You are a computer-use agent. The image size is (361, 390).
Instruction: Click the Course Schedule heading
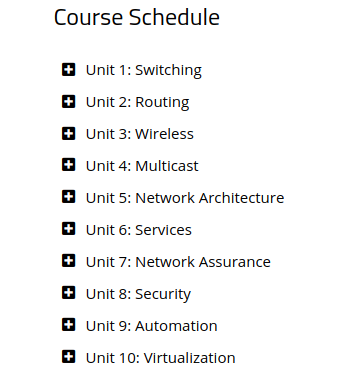[x=137, y=17]
